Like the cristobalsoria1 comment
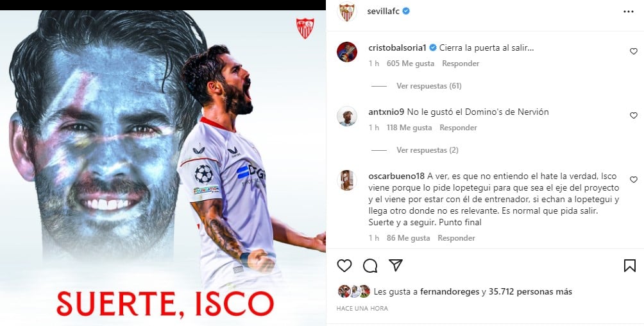 tap(633, 51)
